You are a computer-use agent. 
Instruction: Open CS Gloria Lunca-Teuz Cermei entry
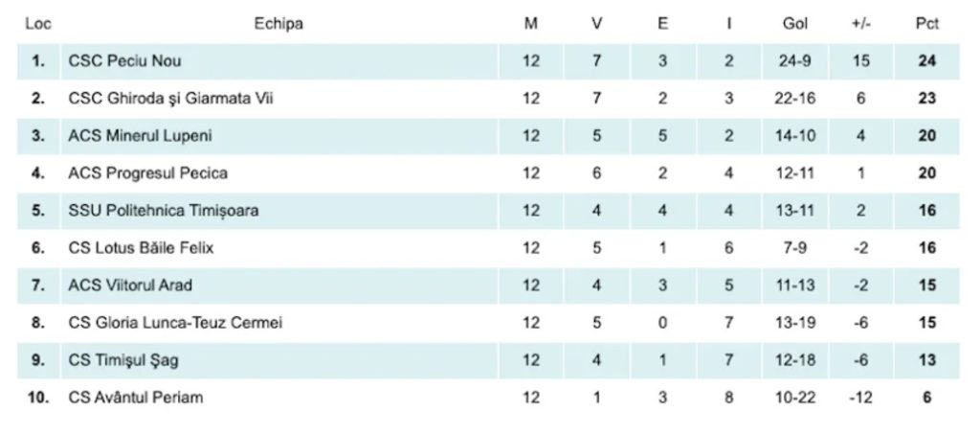pyautogui.click(x=175, y=323)
